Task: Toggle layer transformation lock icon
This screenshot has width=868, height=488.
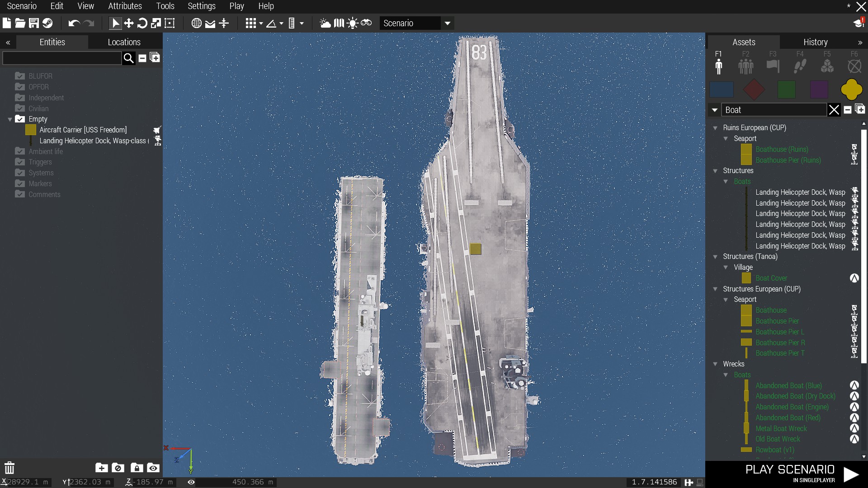Action: pos(137,468)
